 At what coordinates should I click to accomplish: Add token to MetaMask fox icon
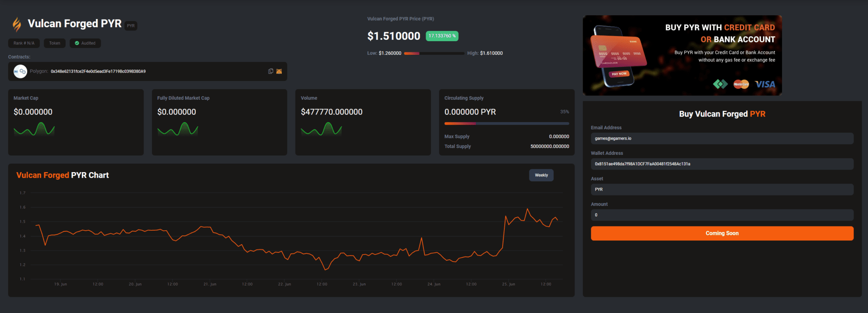tap(279, 71)
